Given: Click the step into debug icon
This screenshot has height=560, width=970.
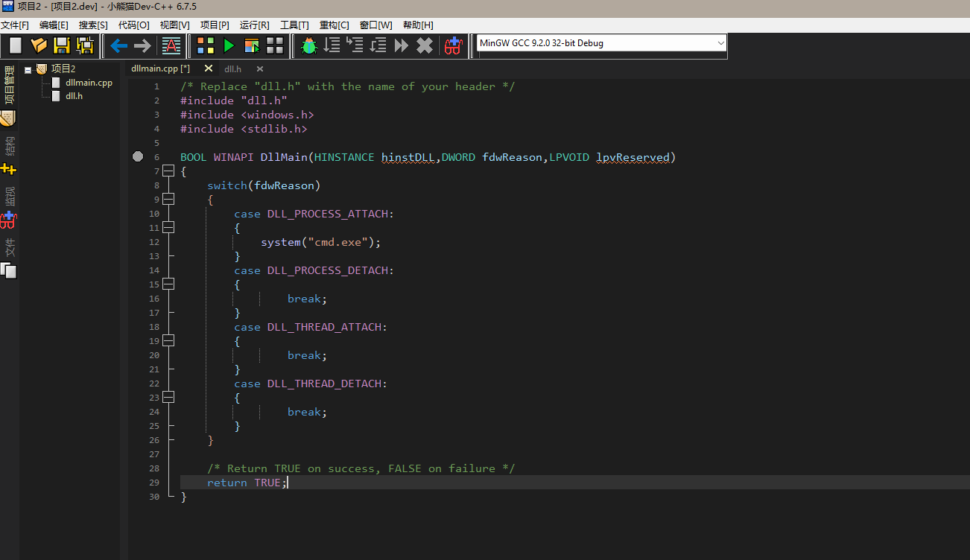Looking at the screenshot, I should click(355, 46).
